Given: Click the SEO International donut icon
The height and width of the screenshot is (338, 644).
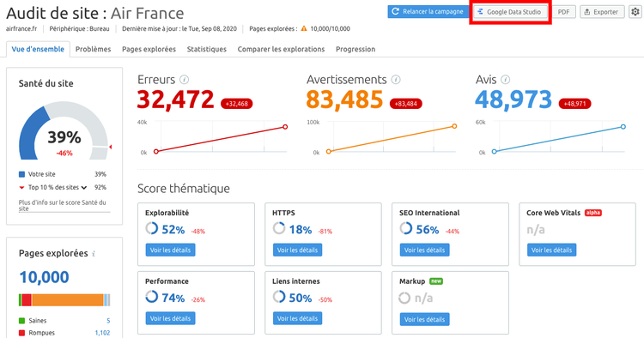Looking at the screenshot, I should tap(406, 228).
